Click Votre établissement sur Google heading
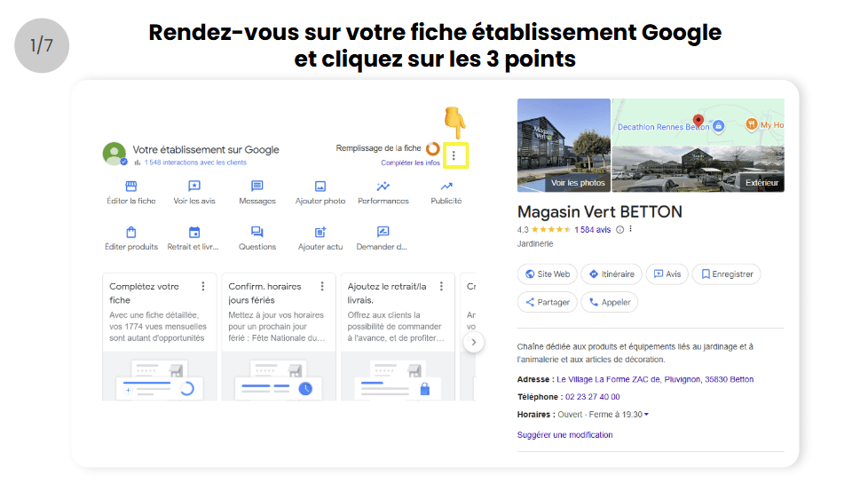Viewport: 868px width, 484px height. pos(205,149)
